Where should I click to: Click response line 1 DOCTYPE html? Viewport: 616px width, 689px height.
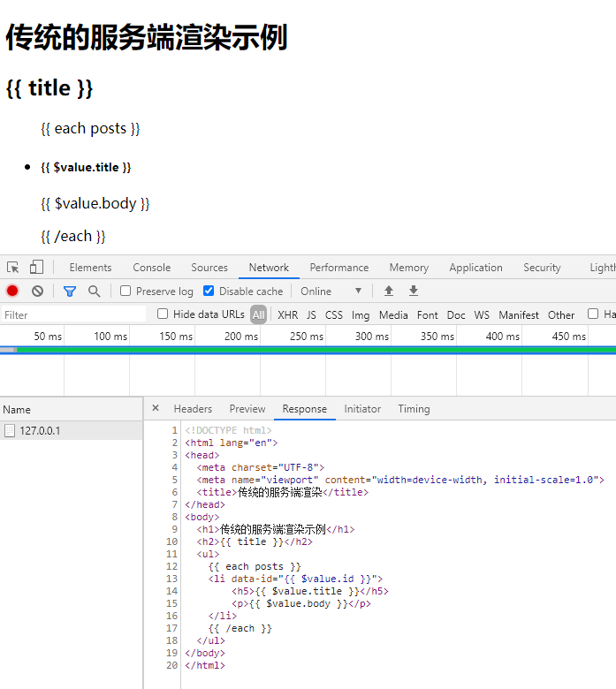tap(228, 430)
